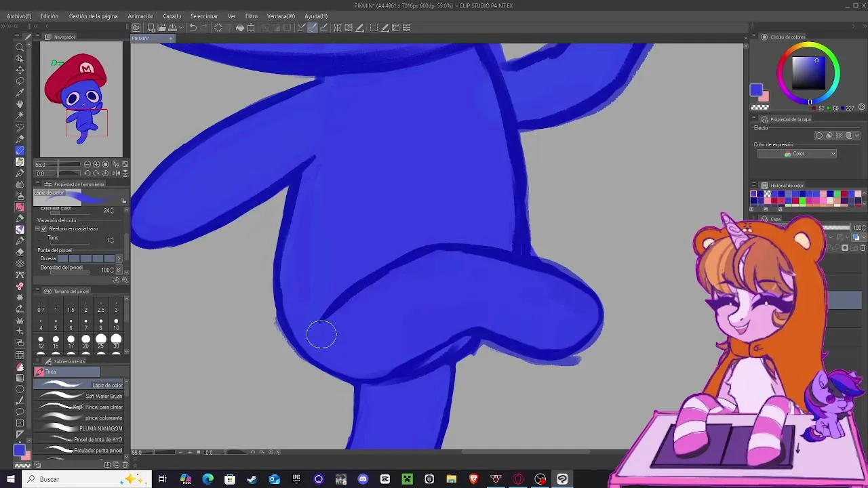868x488 pixels.
Task: Open the Gestión de la página menu
Action: point(94,16)
